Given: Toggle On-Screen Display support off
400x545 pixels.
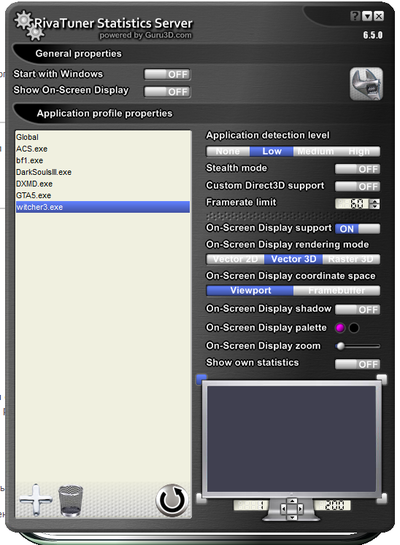Looking at the screenshot, I should [357, 229].
